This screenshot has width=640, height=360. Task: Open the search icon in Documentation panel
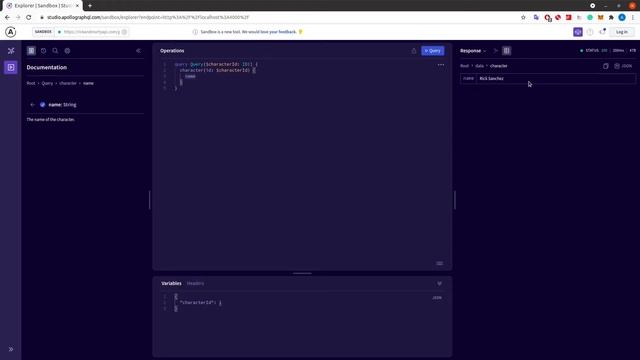(55, 51)
